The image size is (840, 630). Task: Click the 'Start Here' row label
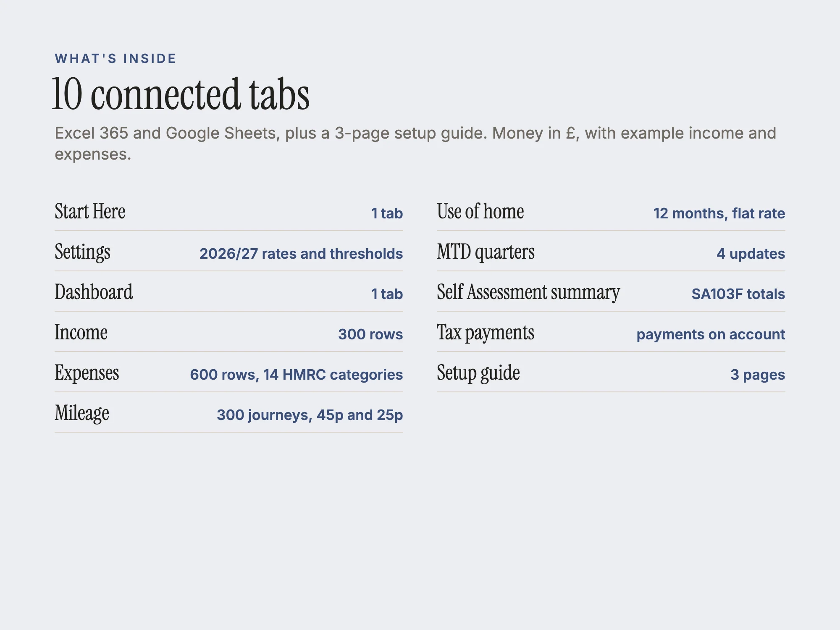[90, 211]
